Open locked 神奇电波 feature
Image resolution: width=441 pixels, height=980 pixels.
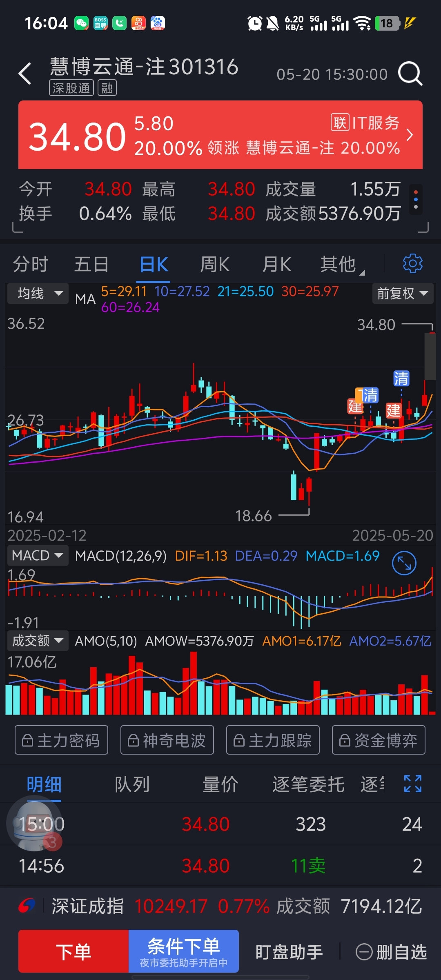click(x=167, y=740)
